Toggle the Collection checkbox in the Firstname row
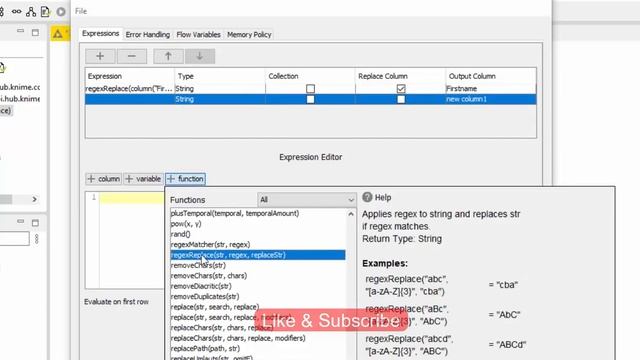The image size is (640, 360). [x=310, y=89]
